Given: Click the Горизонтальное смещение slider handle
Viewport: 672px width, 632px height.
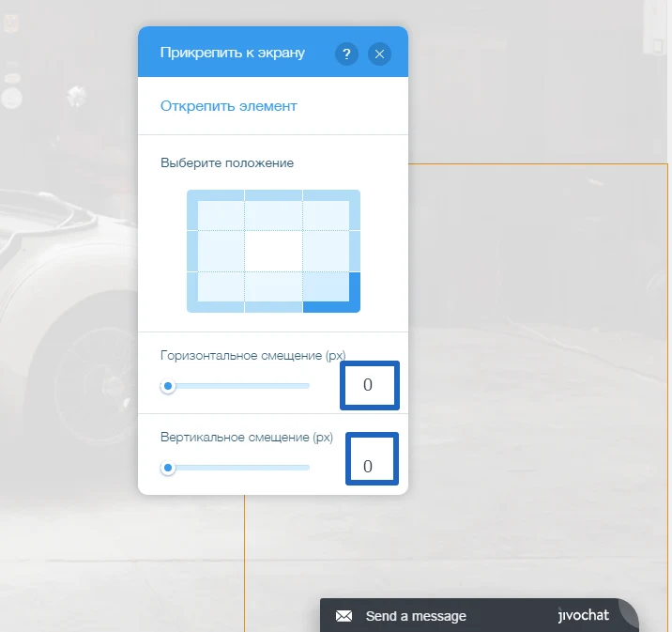Looking at the screenshot, I should 168,386.
